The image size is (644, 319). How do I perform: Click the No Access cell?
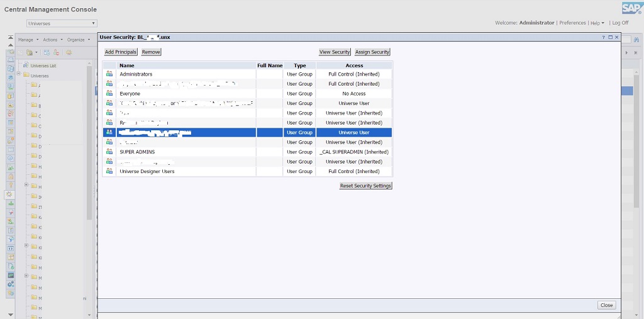click(354, 94)
